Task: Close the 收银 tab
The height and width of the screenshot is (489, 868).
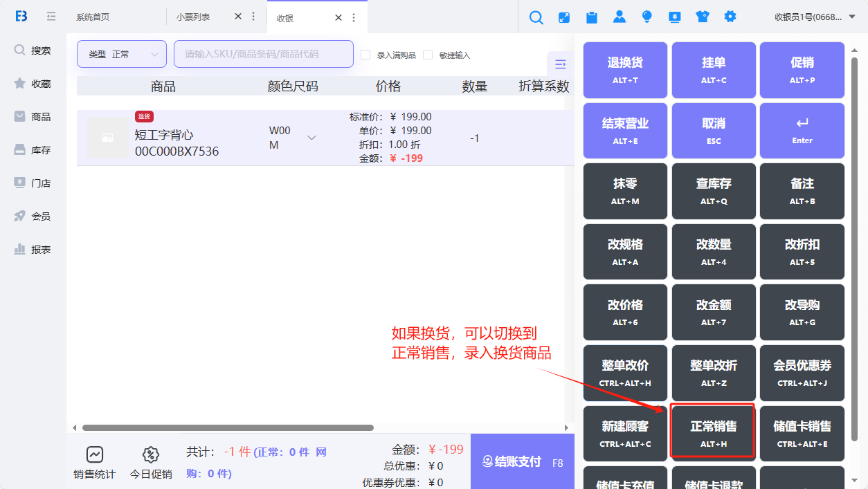Action: point(338,17)
